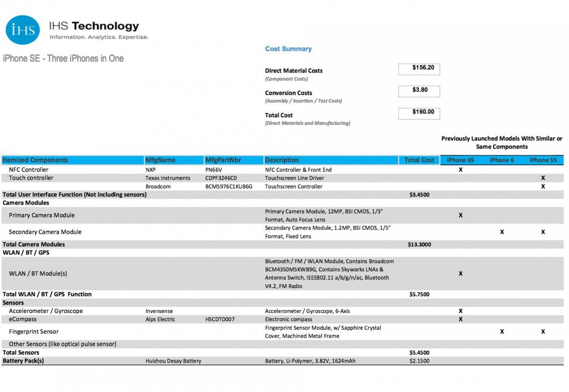
Task: Select the BCM5976C1KUB6G part number cell
Action: tap(229, 187)
